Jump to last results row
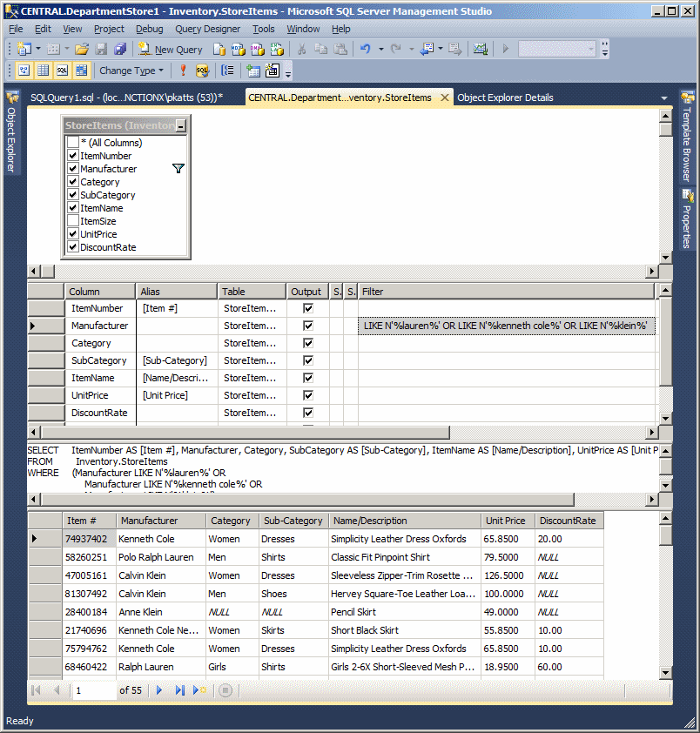Image resolution: width=700 pixels, height=733 pixels. [x=179, y=690]
